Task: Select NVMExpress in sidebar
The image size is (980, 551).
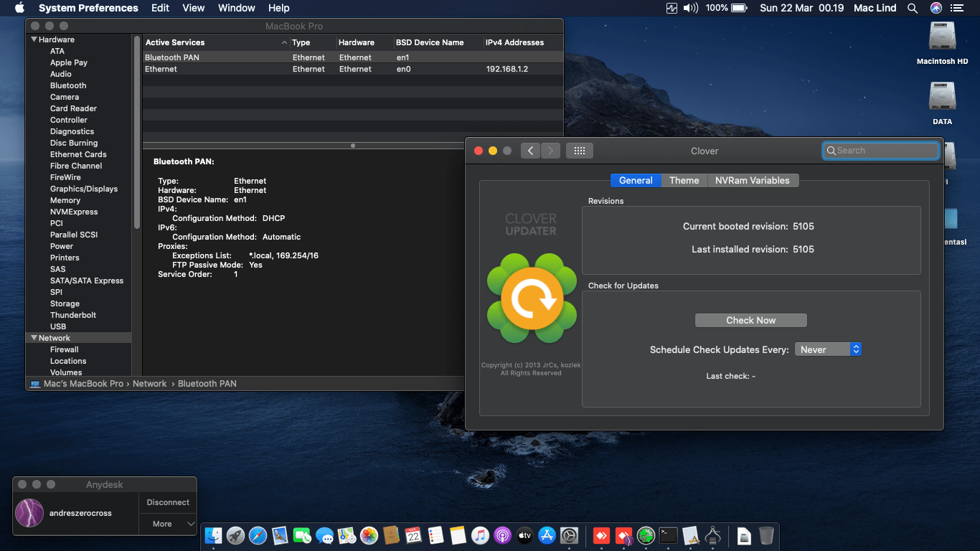Action: 74,212
